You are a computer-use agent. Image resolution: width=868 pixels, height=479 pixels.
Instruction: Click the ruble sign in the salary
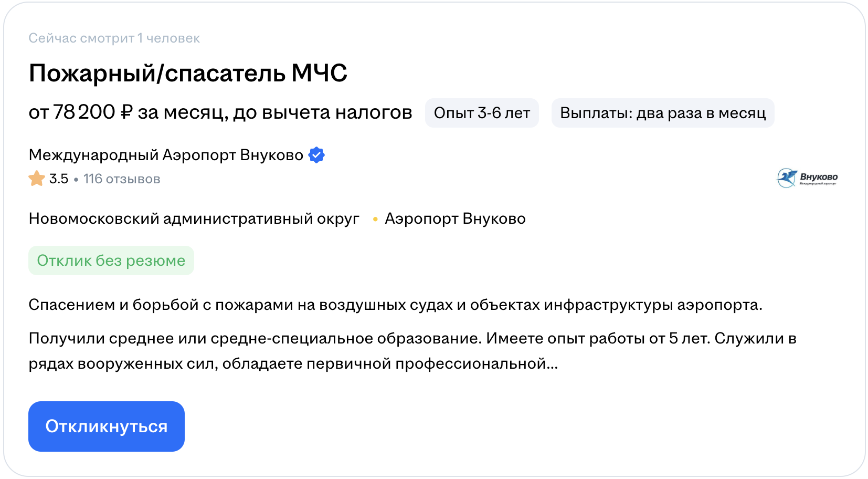[126, 112]
